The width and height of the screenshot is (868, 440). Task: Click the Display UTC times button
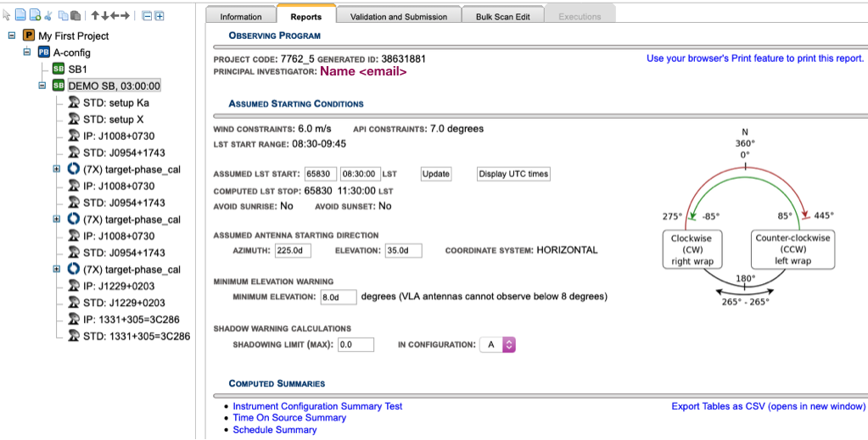point(513,174)
